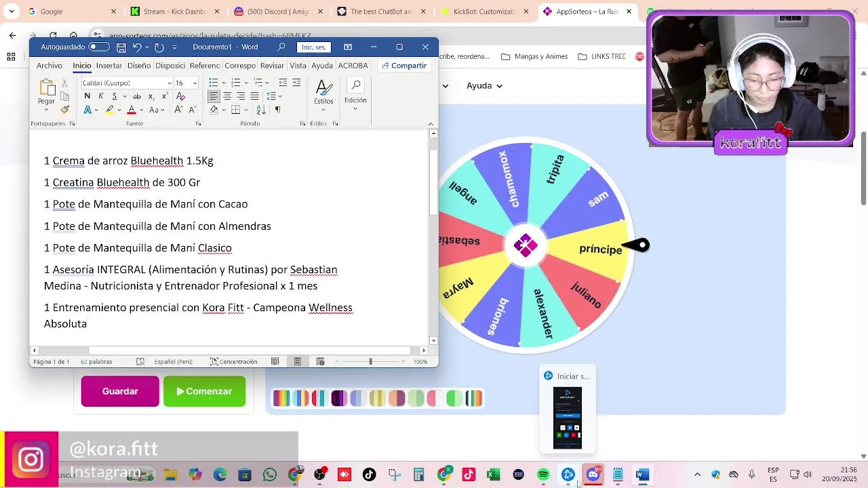Select the rainbow color palette swatch
This screenshot has width=868, height=488.
(x=281, y=399)
